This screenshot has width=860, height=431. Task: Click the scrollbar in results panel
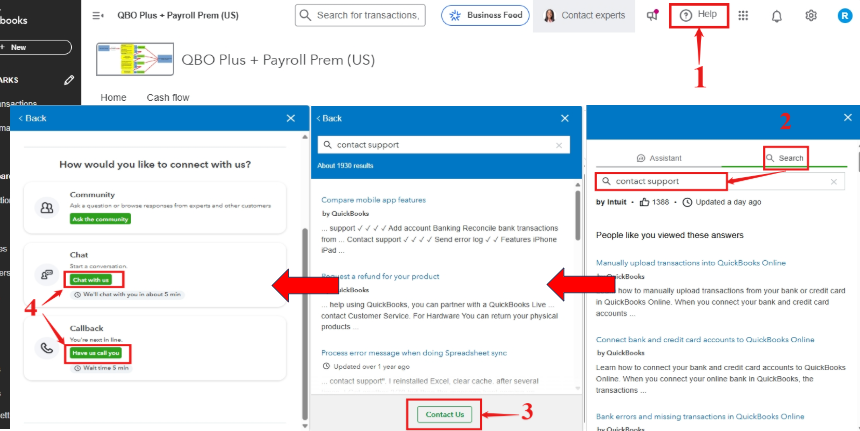click(x=578, y=216)
